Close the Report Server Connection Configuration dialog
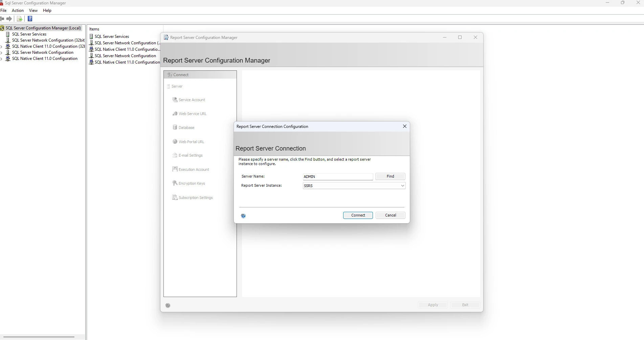 coord(404,126)
